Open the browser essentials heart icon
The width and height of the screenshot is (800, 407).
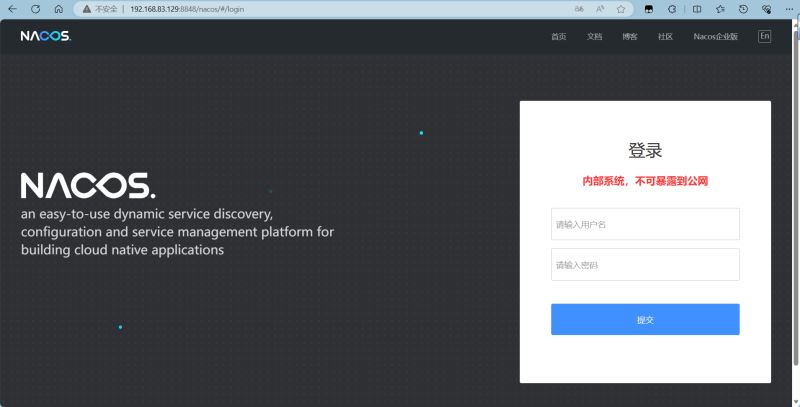pos(766,9)
